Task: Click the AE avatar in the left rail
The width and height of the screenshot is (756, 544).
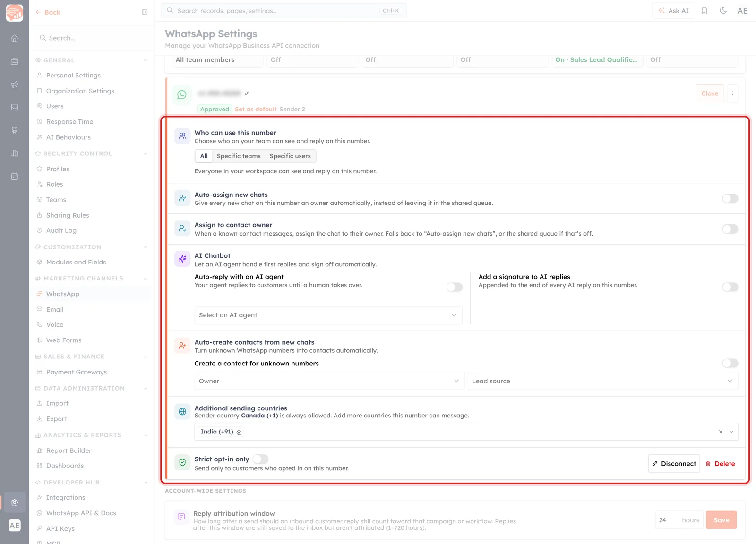Action: [15, 526]
